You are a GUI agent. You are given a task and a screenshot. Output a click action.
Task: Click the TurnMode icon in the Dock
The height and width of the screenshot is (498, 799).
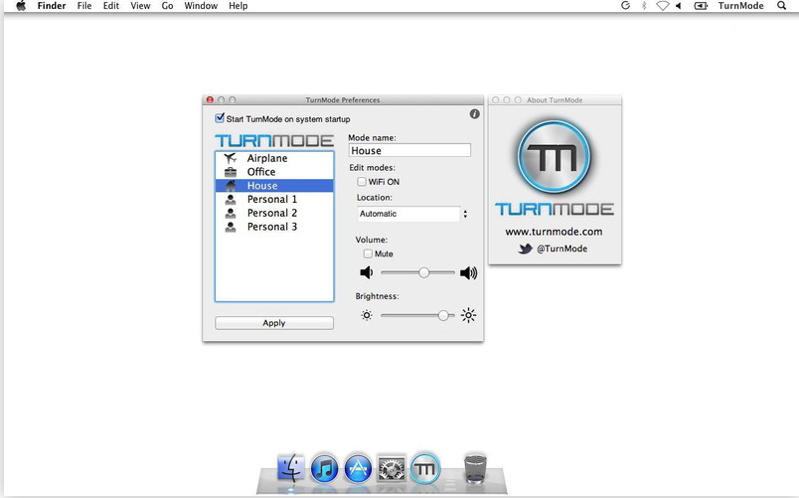tap(425, 467)
